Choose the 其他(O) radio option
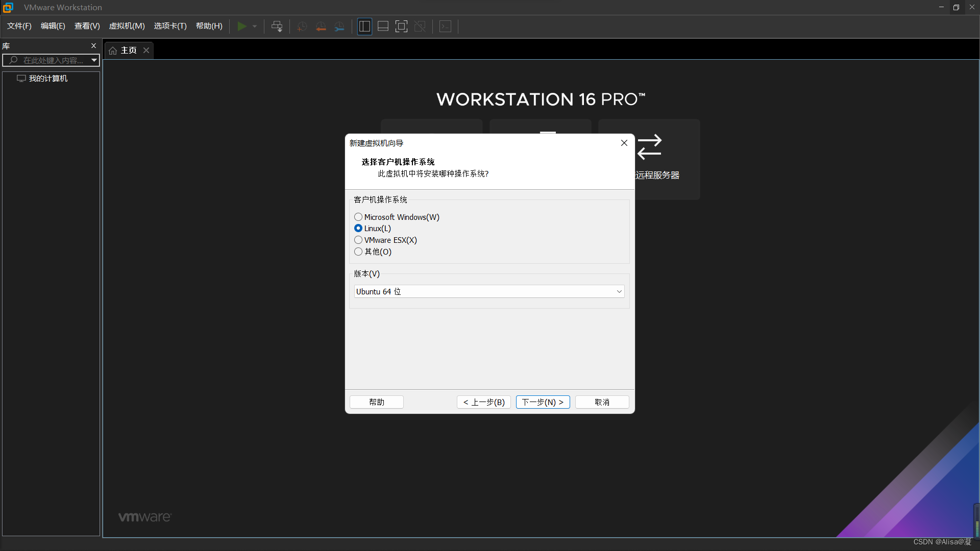The width and height of the screenshot is (980, 551). pyautogui.click(x=358, y=252)
